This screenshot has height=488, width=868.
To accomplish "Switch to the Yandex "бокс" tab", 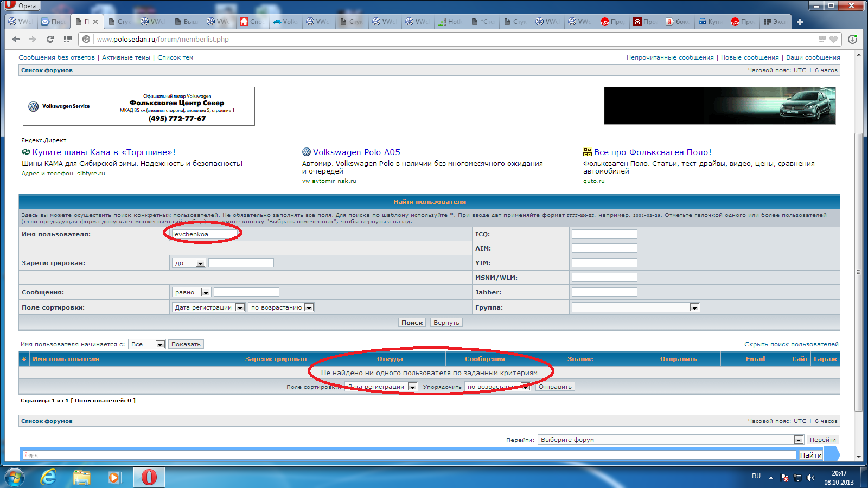I will click(678, 22).
